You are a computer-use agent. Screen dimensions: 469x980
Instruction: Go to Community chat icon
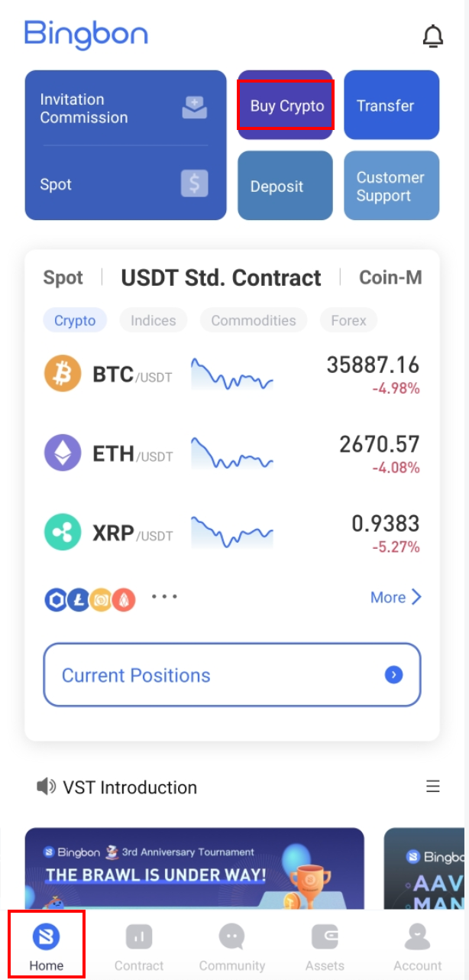pyautogui.click(x=231, y=936)
